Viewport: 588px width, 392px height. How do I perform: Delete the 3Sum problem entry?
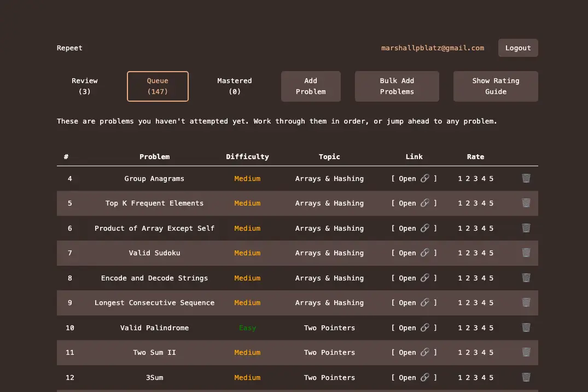click(526, 377)
